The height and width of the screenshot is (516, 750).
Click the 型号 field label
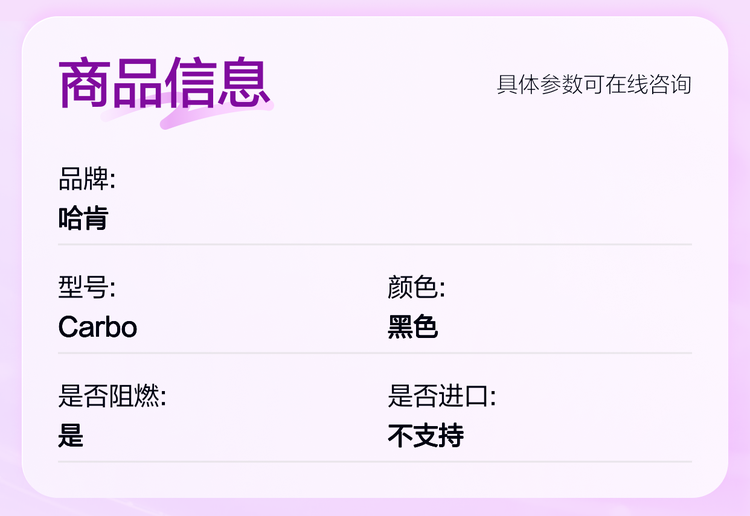87,288
